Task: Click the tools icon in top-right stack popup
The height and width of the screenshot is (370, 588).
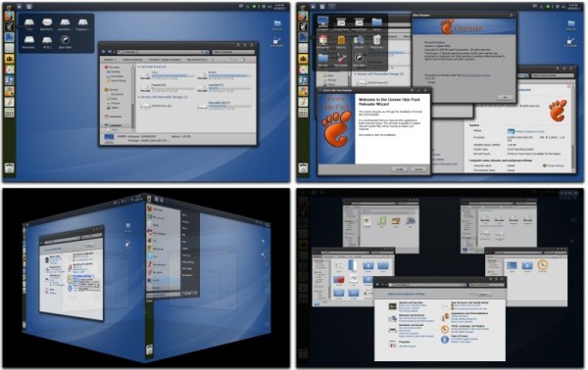Action: [341, 58]
